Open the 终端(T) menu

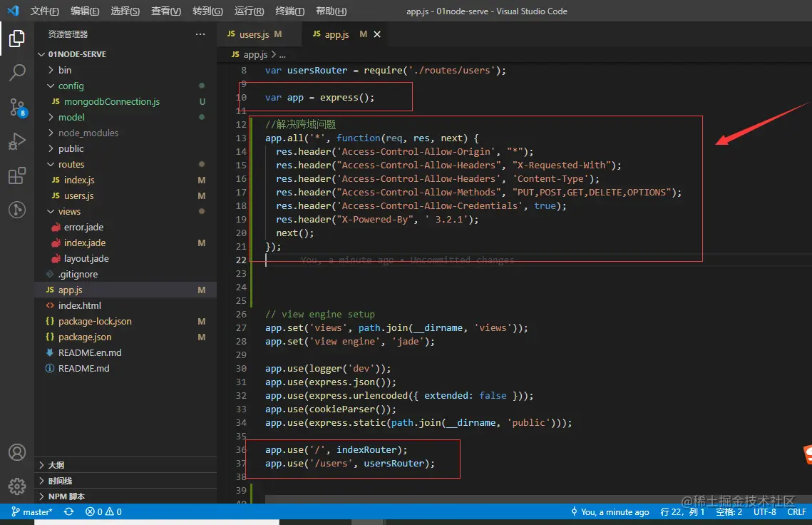[x=290, y=11]
